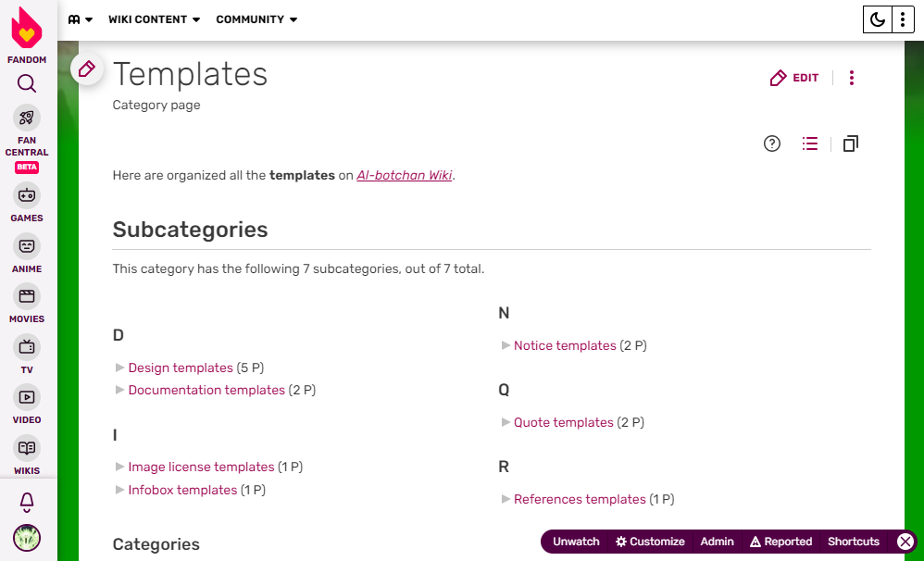Expand the Notice templates subcategory arrow
Image resolution: width=924 pixels, height=561 pixels.
506,345
